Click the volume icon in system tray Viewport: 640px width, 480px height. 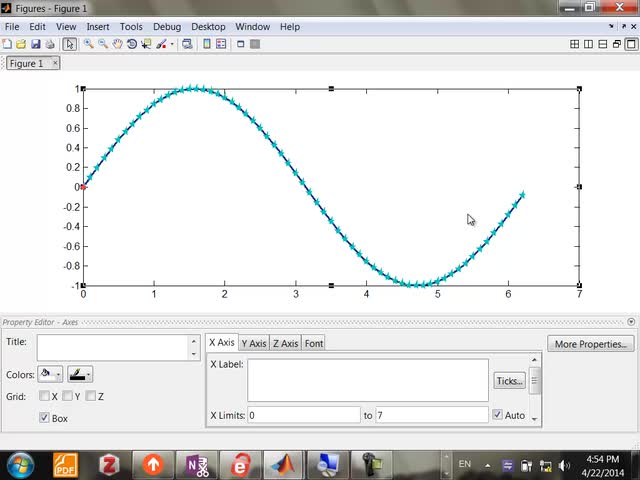point(564,466)
